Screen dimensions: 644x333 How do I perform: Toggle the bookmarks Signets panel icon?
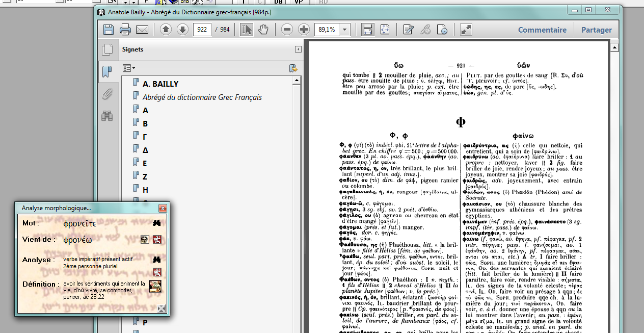[107, 71]
